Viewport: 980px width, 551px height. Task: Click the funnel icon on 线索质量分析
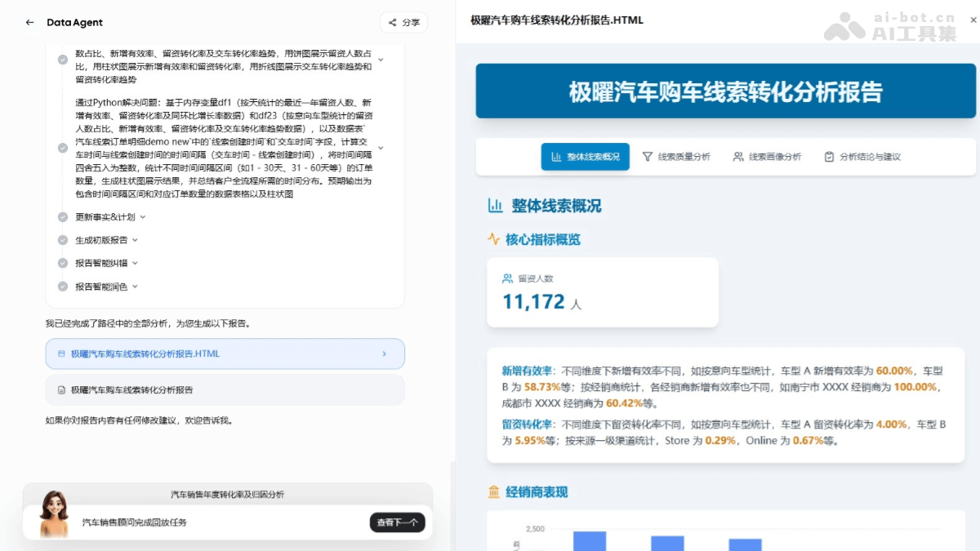click(x=645, y=157)
